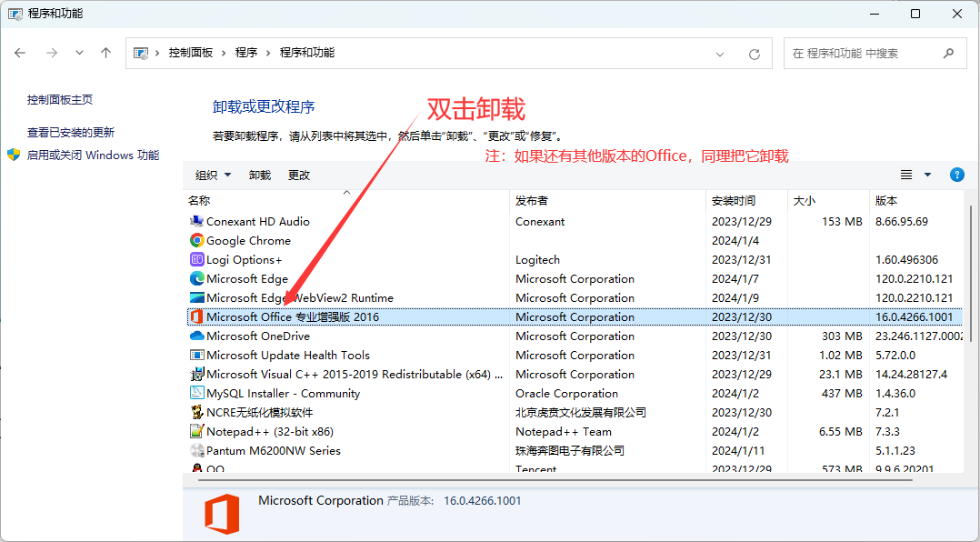Open the view options dropdown arrow

[x=927, y=175]
